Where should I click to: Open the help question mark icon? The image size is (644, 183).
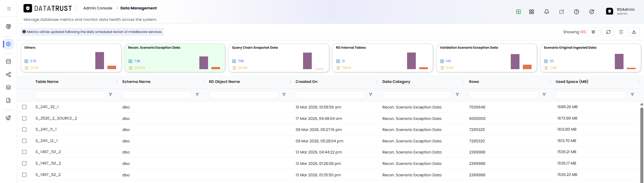[x=577, y=12]
